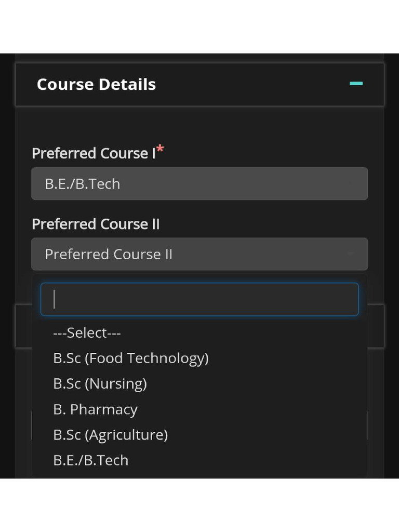Click the red required asterisk mark
Screen dimensions: 399x532
point(161,150)
